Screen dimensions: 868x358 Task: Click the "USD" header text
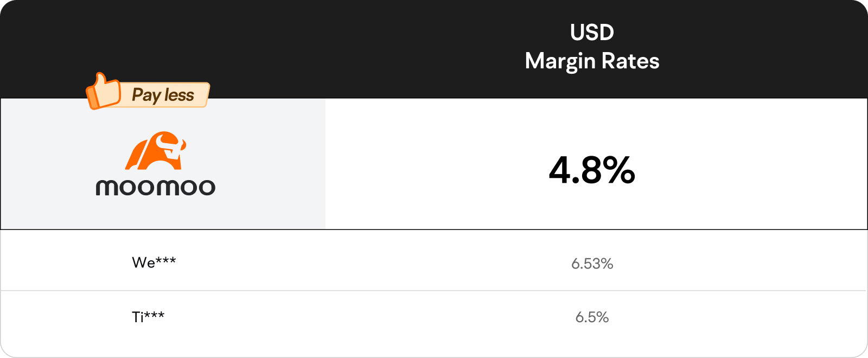point(592,33)
